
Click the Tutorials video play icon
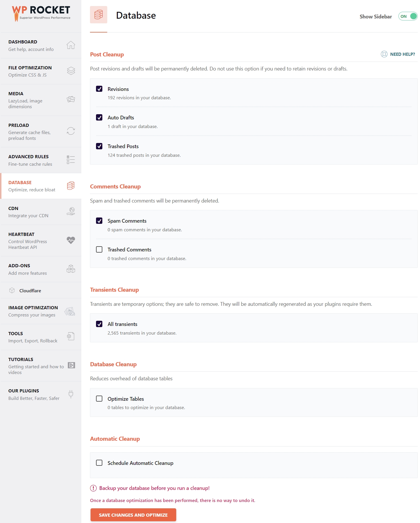pos(71,365)
